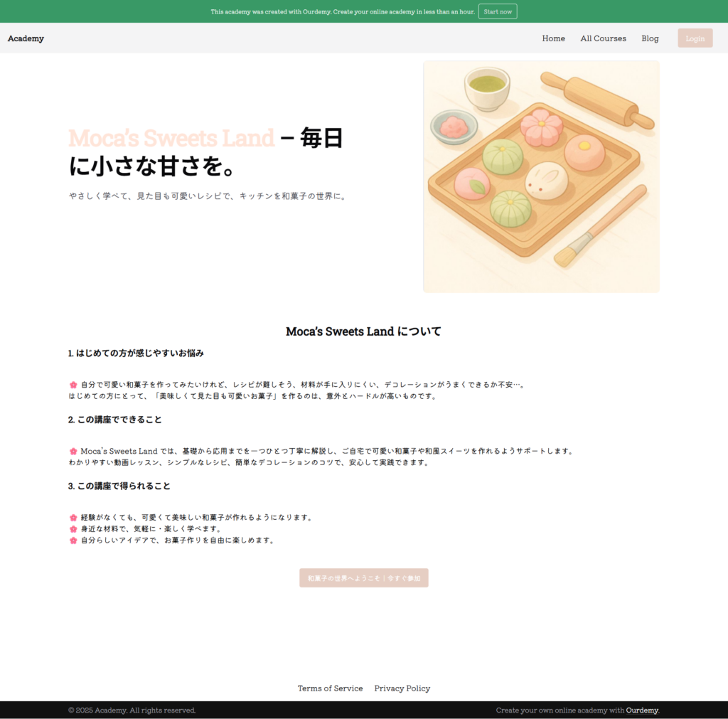Go to the Home page
The image size is (728, 719).
click(x=553, y=38)
